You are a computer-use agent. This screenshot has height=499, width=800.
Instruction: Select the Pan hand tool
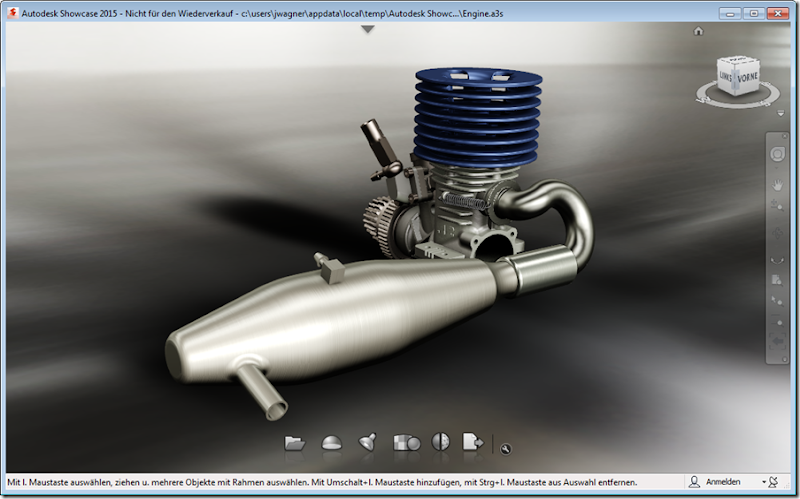[x=777, y=185]
